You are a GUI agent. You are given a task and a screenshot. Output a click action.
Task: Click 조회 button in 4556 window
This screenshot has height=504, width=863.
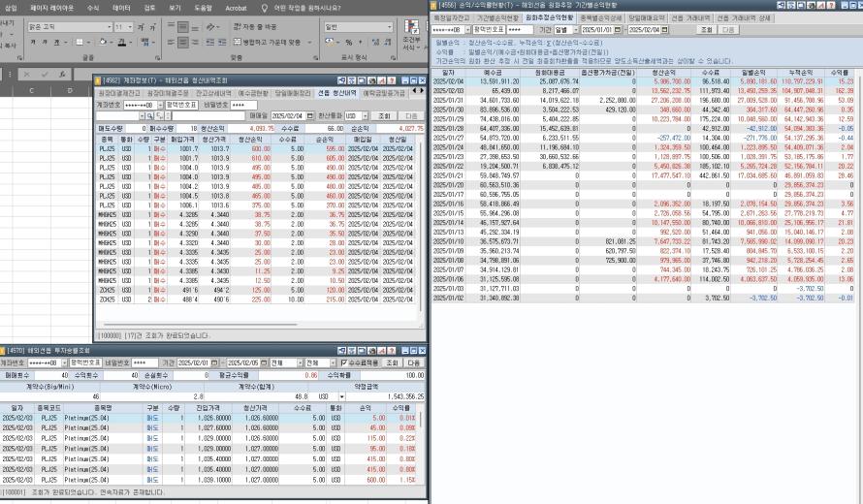click(706, 30)
